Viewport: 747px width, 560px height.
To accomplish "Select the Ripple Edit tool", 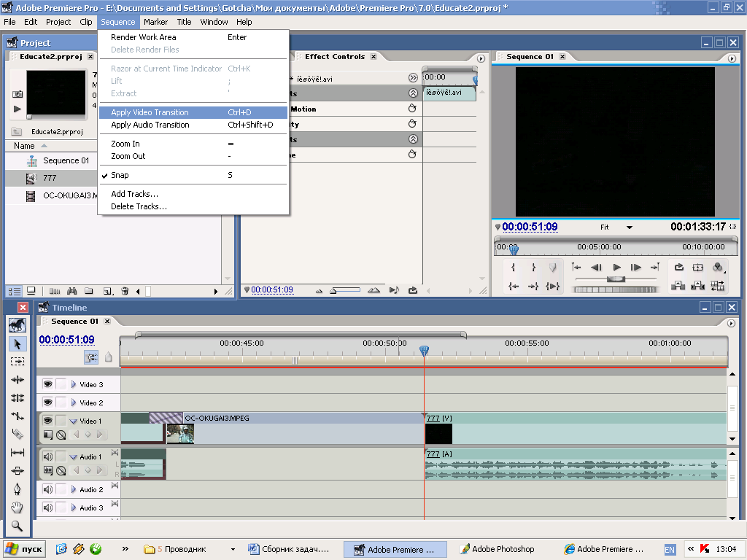I will click(18, 379).
